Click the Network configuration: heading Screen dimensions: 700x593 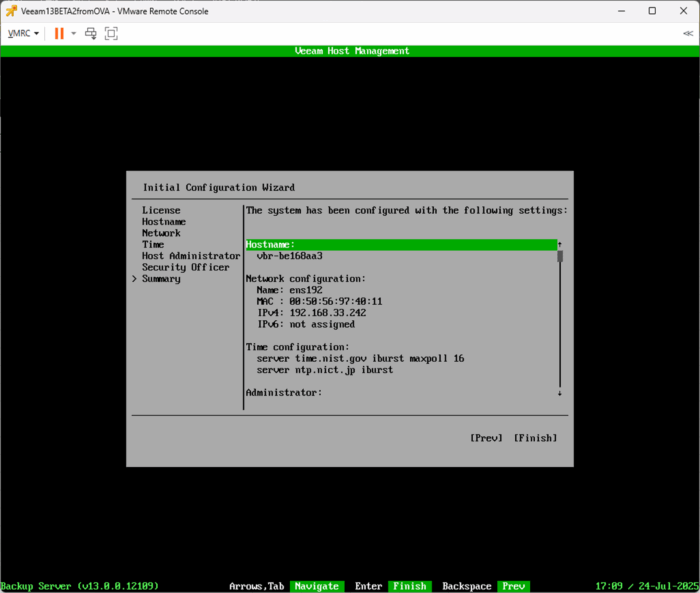[x=306, y=279]
